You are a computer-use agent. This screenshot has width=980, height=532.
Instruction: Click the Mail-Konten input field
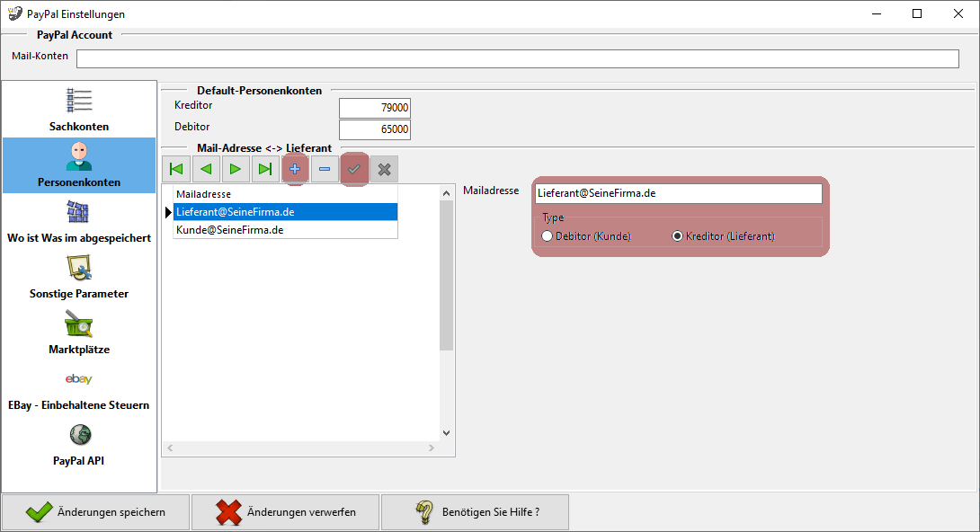517,58
